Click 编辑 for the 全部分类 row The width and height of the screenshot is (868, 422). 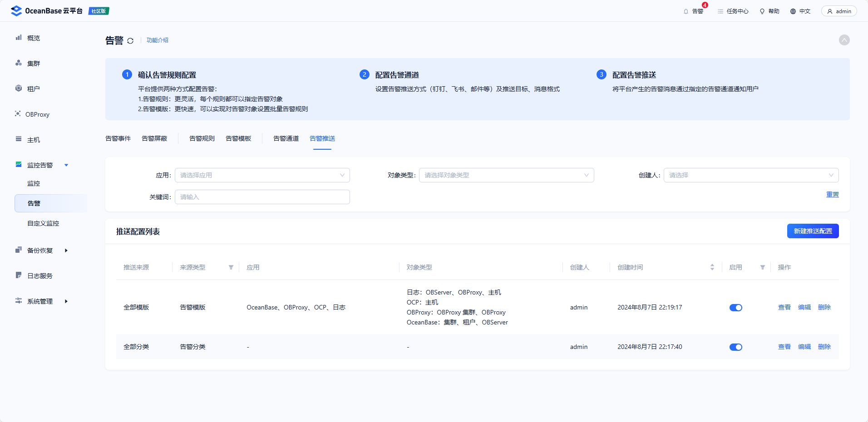pyautogui.click(x=804, y=347)
